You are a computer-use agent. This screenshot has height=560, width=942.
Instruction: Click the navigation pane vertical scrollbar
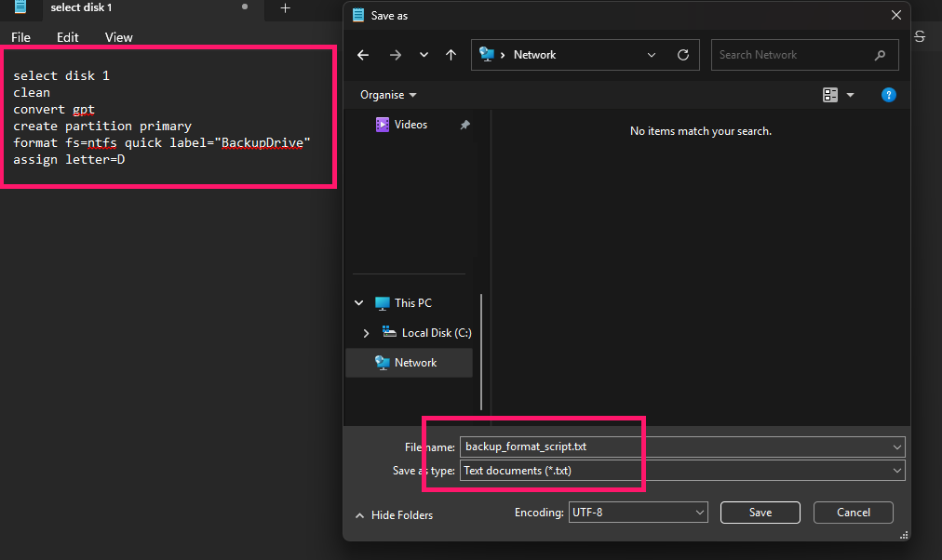[481, 353]
